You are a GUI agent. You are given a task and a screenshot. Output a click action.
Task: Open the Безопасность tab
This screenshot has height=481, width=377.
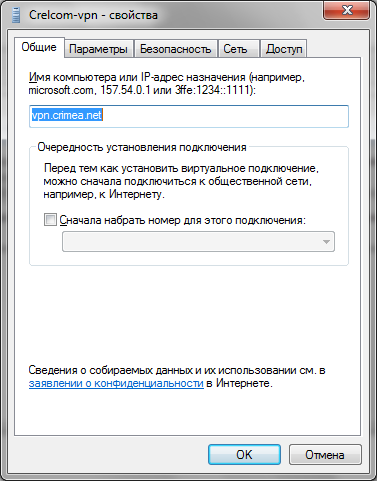point(176,49)
